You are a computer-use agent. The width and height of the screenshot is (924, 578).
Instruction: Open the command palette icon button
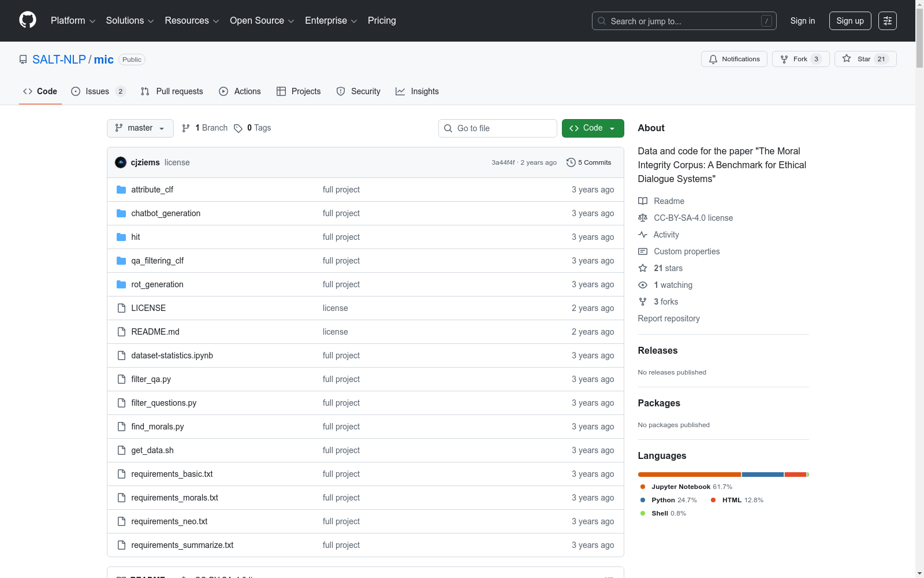(x=887, y=21)
